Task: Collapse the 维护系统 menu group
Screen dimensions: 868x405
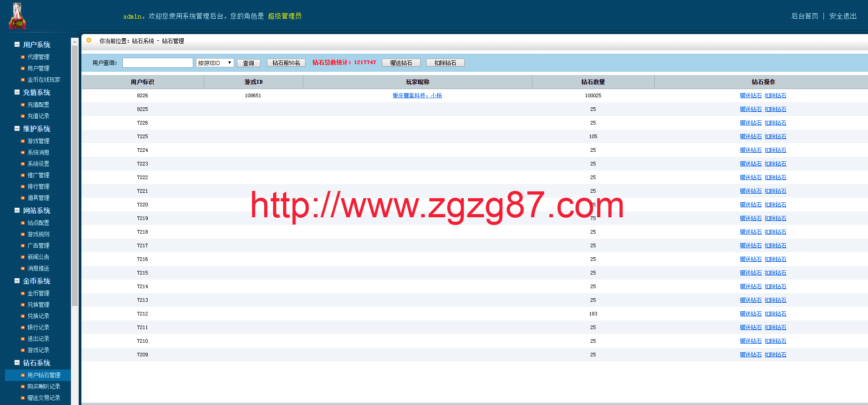Action: [x=17, y=129]
